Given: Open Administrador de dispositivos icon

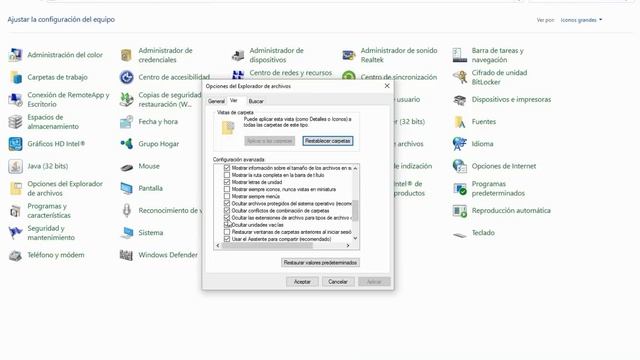Looking at the screenshot, I should (x=238, y=55).
